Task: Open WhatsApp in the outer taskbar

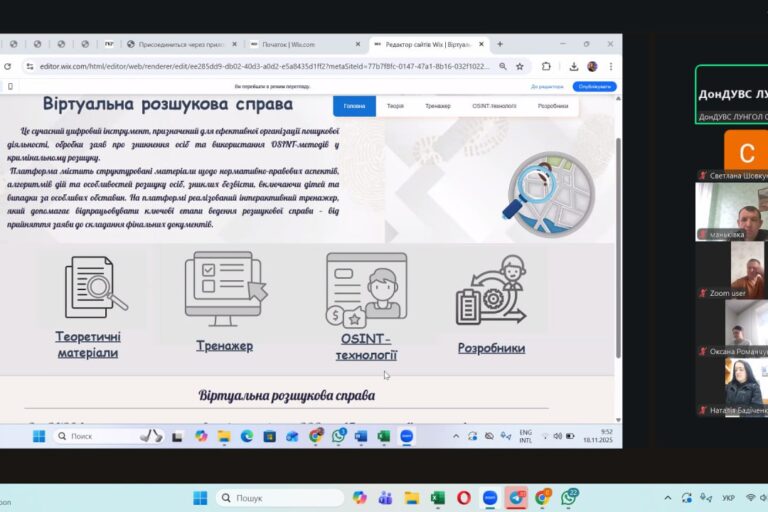Action: coord(569,497)
